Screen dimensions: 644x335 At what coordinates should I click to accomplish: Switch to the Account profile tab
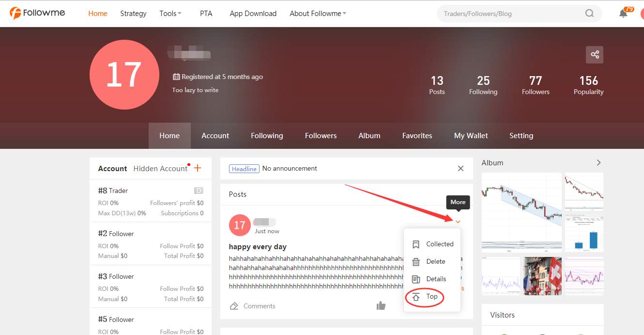tap(215, 136)
